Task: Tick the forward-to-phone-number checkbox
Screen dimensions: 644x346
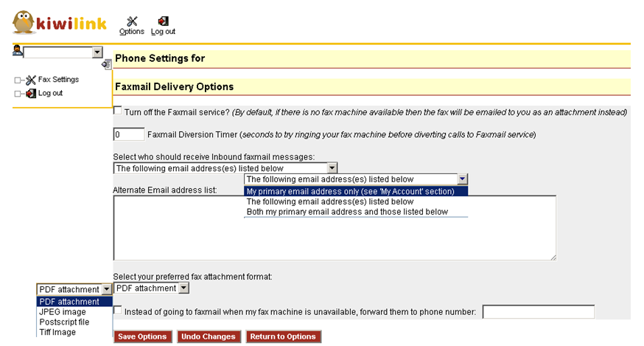Action: click(118, 311)
